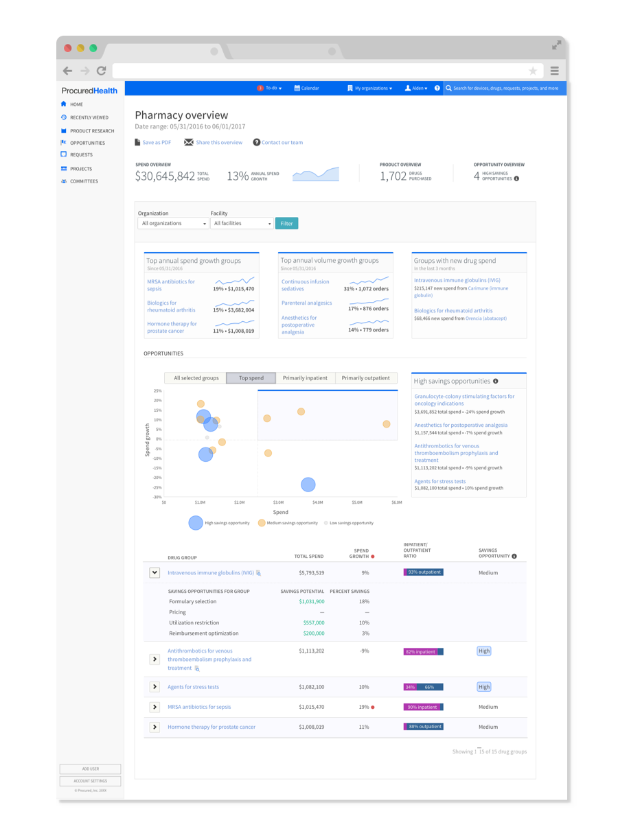Open Recently Viewed clock icon
Image resolution: width=629 pixels, height=840 pixels.
[x=64, y=117]
